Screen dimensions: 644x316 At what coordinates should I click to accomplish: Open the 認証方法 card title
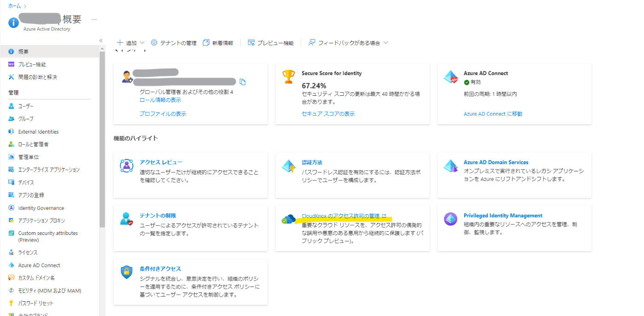pyautogui.click(x=312, y=162)
